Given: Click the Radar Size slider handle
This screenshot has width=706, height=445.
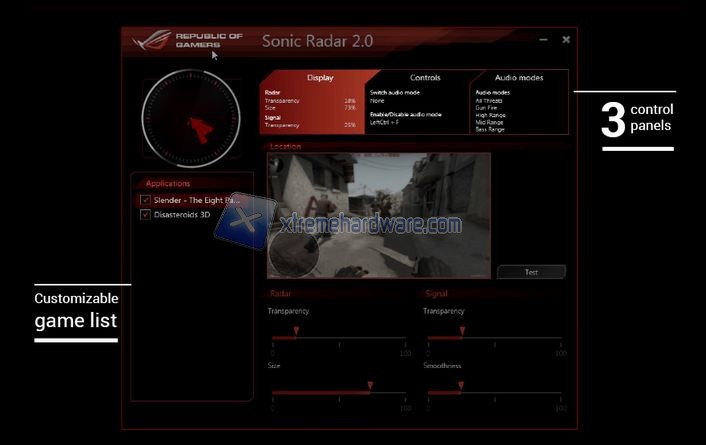Looking at the screenshot, I should coord(369,385).
